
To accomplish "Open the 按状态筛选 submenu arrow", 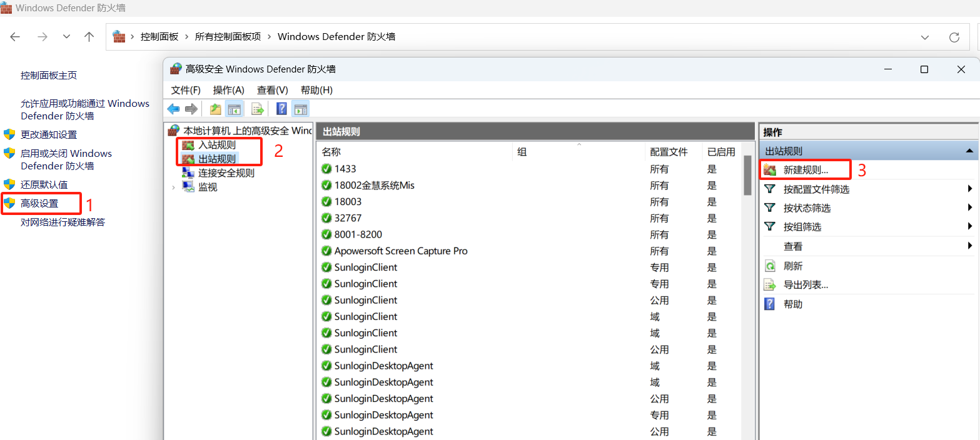I will coord(970,207).
